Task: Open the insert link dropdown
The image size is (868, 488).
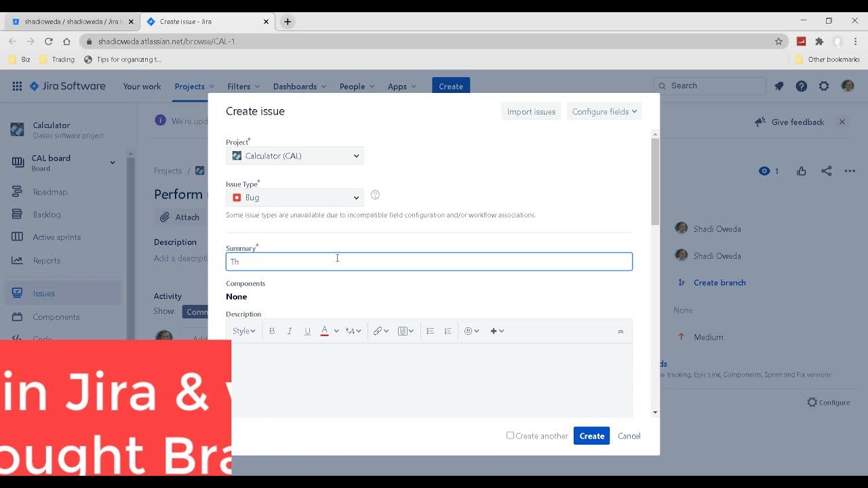Action: coord(380,331)
